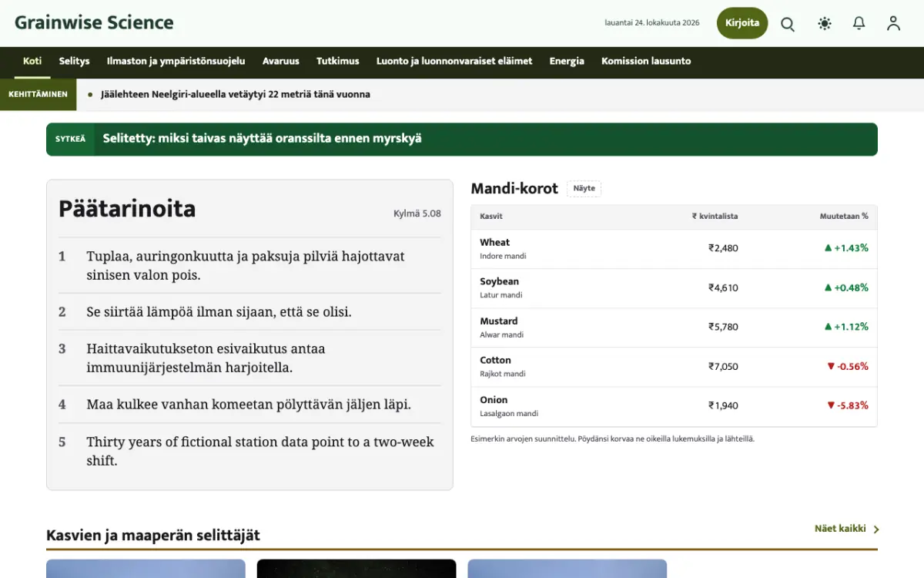The height and width of the screenshot is (578, 924).
Task: Open the Näet kaikki link
Action: 847,529
